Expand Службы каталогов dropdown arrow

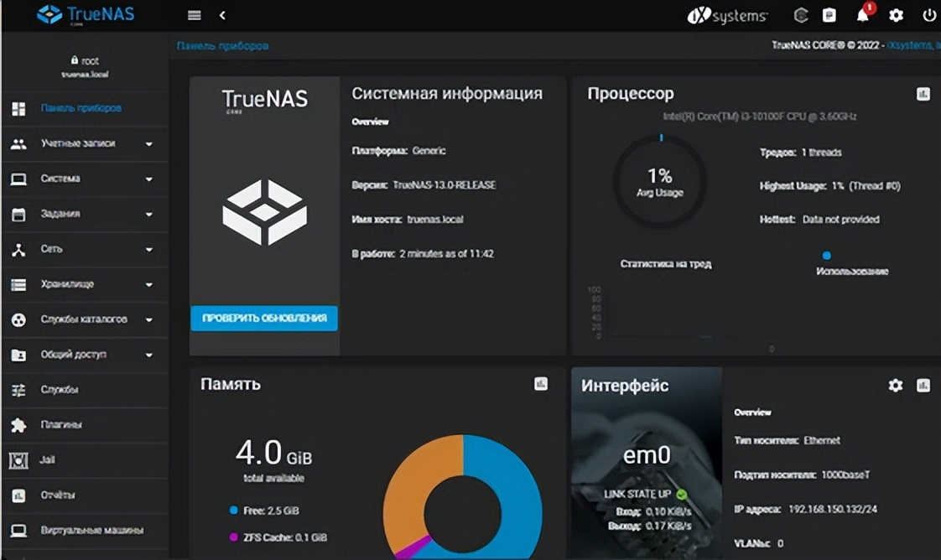click(x=148, y=319)
